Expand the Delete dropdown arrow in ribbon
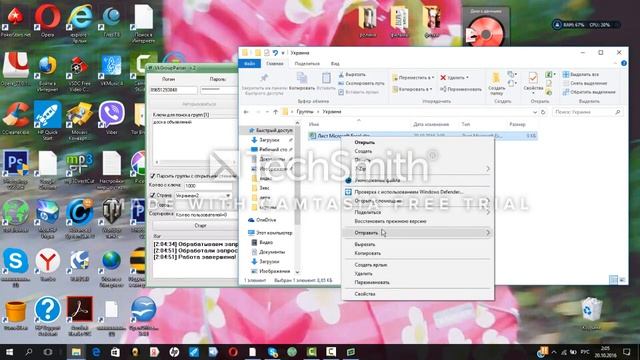640x360 pixels. tap(467, 78)
